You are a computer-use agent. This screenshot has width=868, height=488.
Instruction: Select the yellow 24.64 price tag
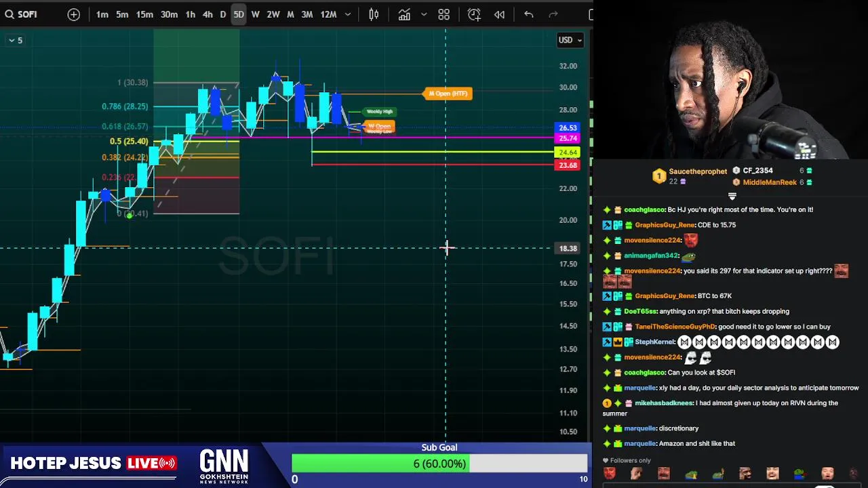pos(568,153)
